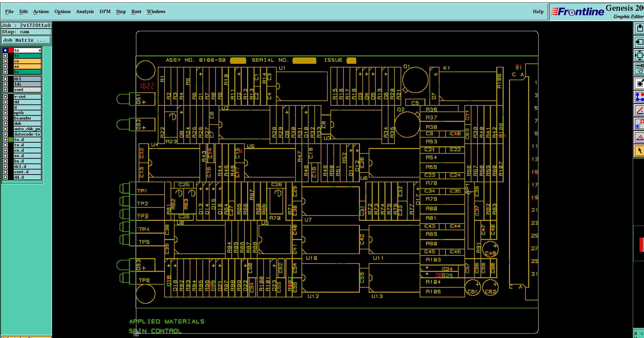Open the Rout menu
Screen dimensions: 644x338
[x=136, y=11]
